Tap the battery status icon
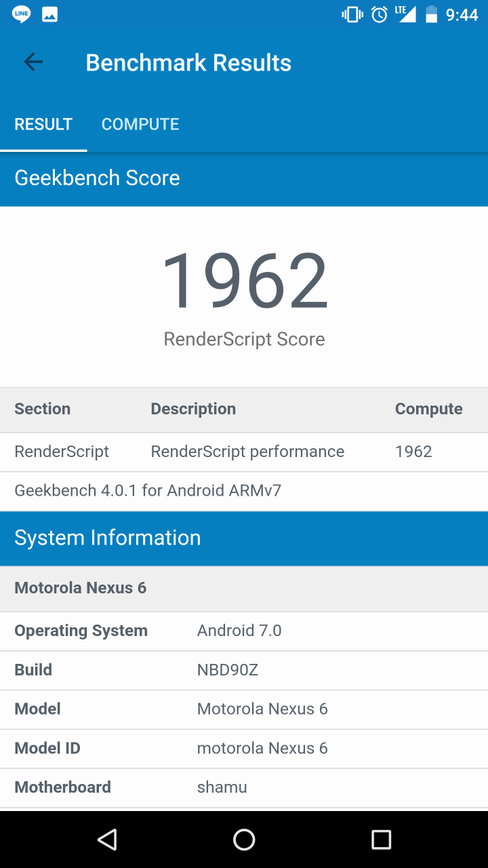The image size is (488, 868). pos(431,14)
